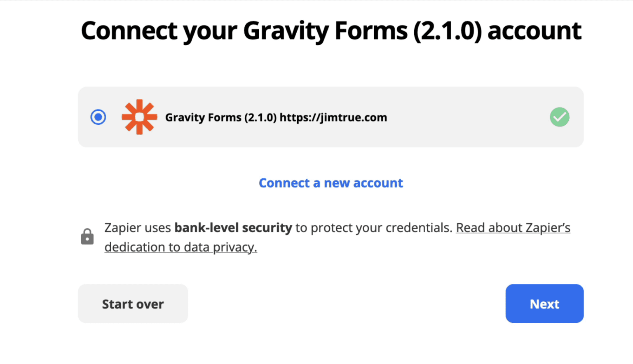The image size is (633, 364).
Task: Click the Gravity Forms (2.1.0) account name
Action: pos(220,117)
